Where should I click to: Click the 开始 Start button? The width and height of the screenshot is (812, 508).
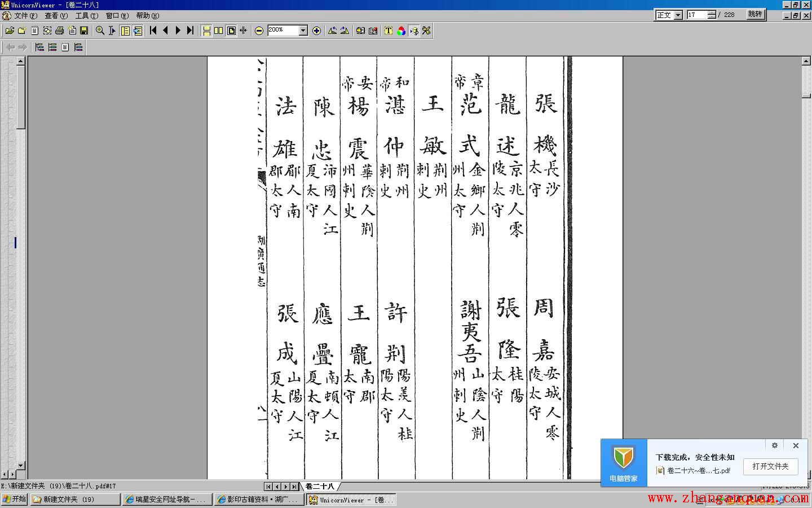tap(14, 499)
